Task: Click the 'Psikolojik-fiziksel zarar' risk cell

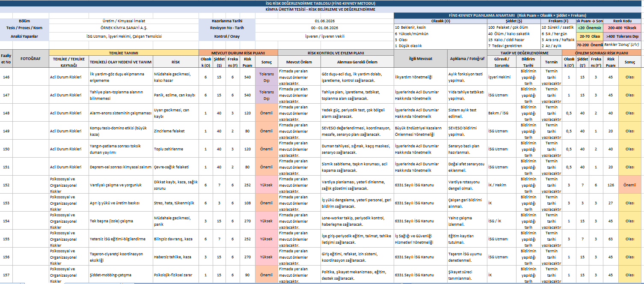Action: [x=175, y=275]
